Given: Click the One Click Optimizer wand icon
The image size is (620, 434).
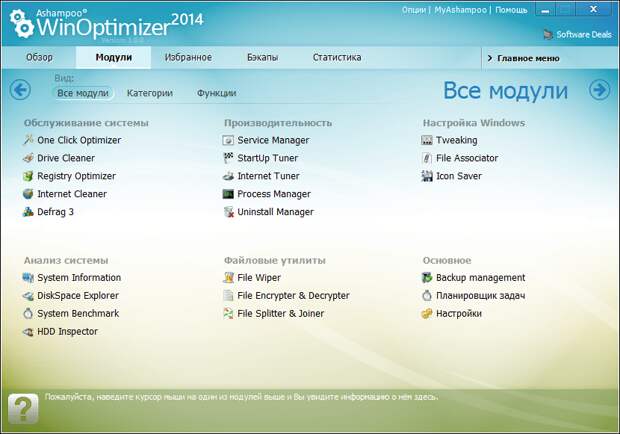Looking at the screenshot, I should [28, 140].
